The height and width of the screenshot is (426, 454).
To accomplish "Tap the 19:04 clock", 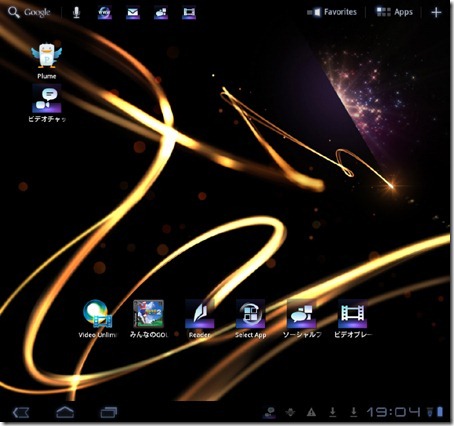I will click(x=394, y=413).
